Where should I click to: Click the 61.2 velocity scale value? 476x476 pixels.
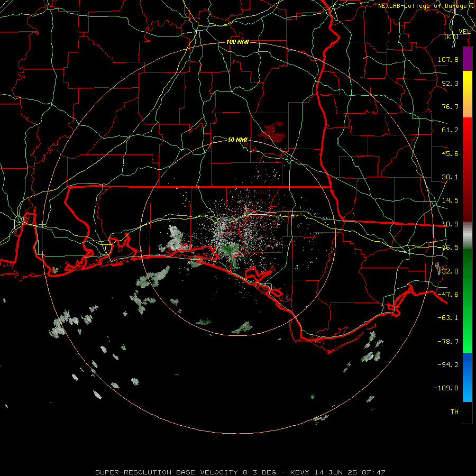coord(450,130)
